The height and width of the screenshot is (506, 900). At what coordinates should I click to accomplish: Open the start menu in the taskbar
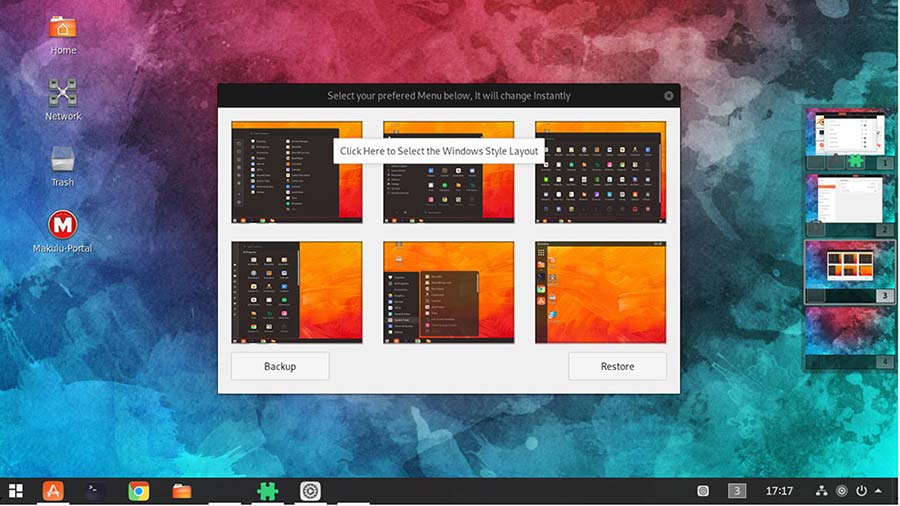tap(16, 491)
